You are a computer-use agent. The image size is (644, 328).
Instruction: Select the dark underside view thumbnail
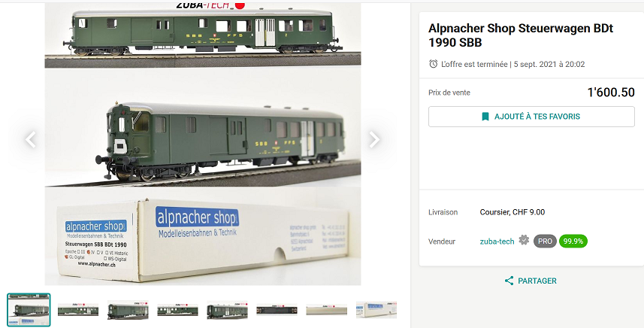pos(277,310)
